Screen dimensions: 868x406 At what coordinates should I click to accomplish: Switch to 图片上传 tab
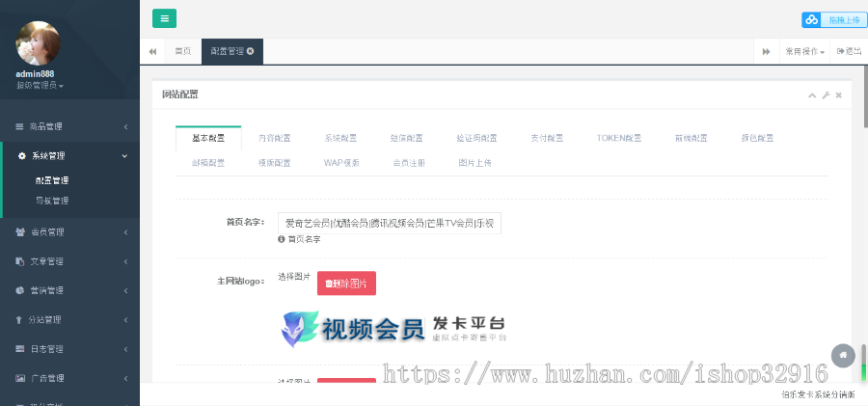(x=475, y=163)
